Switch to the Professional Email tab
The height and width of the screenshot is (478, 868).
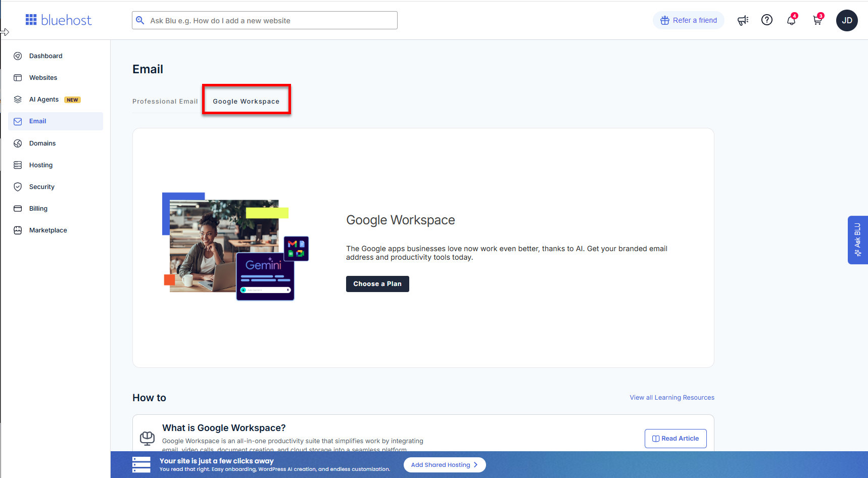[165, 102]
